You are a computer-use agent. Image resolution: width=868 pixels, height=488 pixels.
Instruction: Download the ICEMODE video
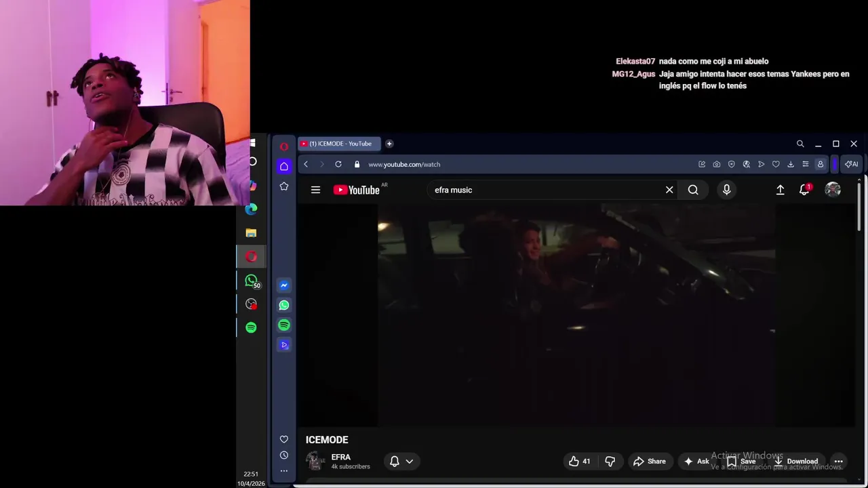(796, 461)
